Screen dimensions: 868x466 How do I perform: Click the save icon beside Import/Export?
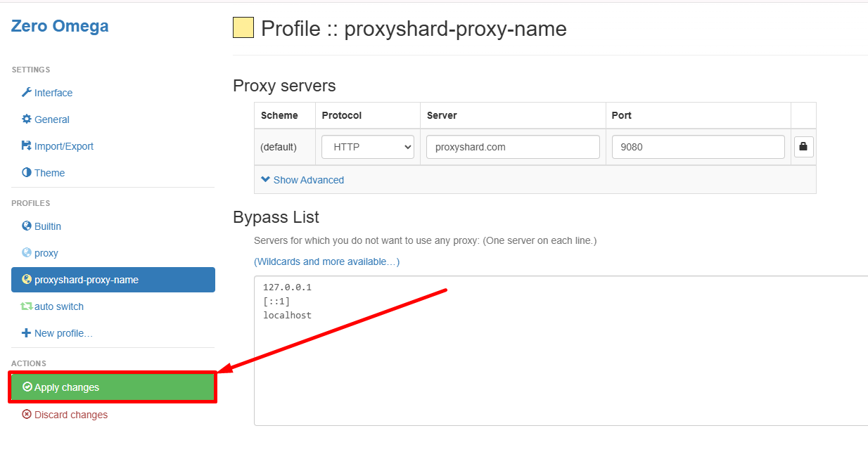(x=27, y=146)
